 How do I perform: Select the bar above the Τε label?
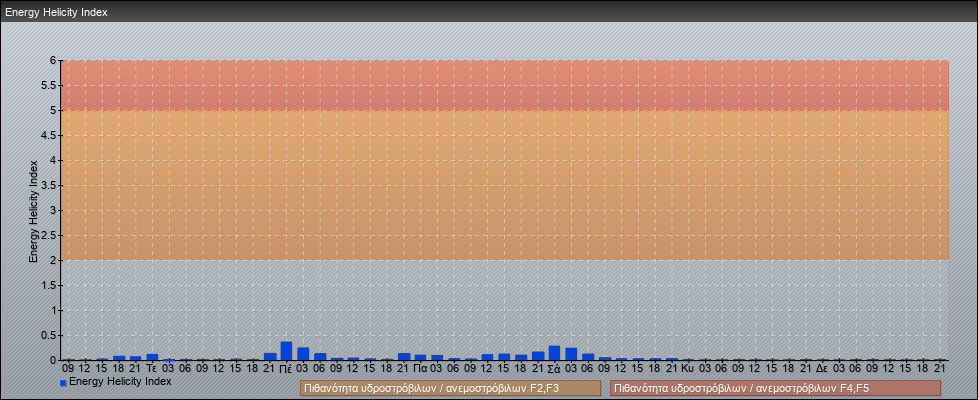pyautogui.click(x=152, y=357)
